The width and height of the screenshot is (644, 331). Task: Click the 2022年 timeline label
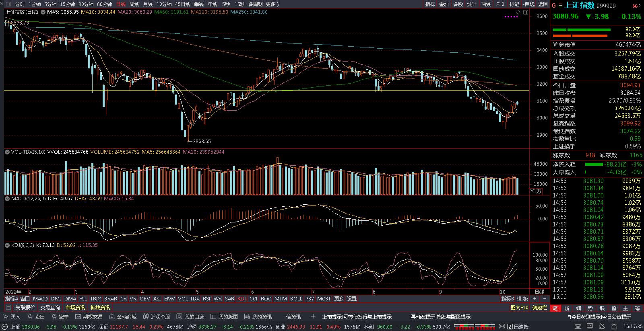point(13,292)
